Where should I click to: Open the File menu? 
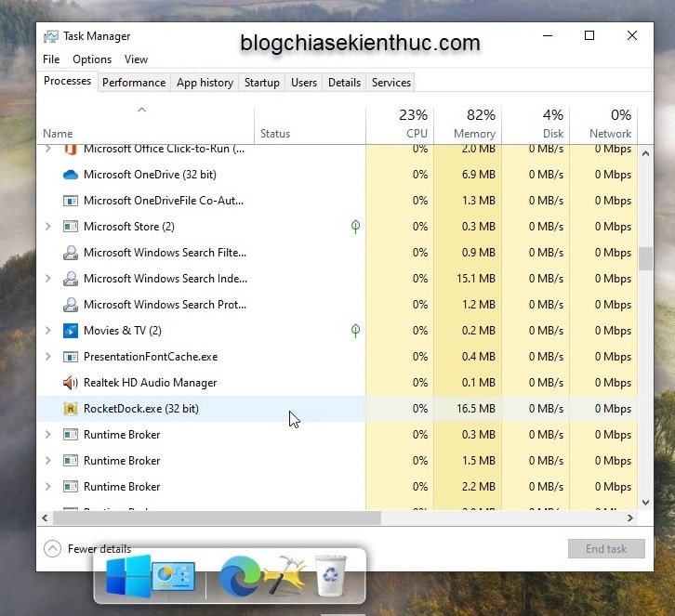[x=51, y=59]
